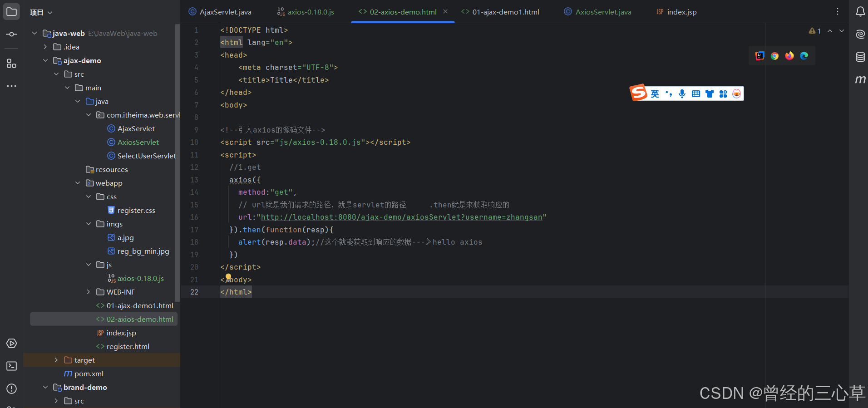Viewport: 868px width, 408px height.
Task: Open the Maven tool window icon
Action: pyautogui.click(x=860, y=79)
